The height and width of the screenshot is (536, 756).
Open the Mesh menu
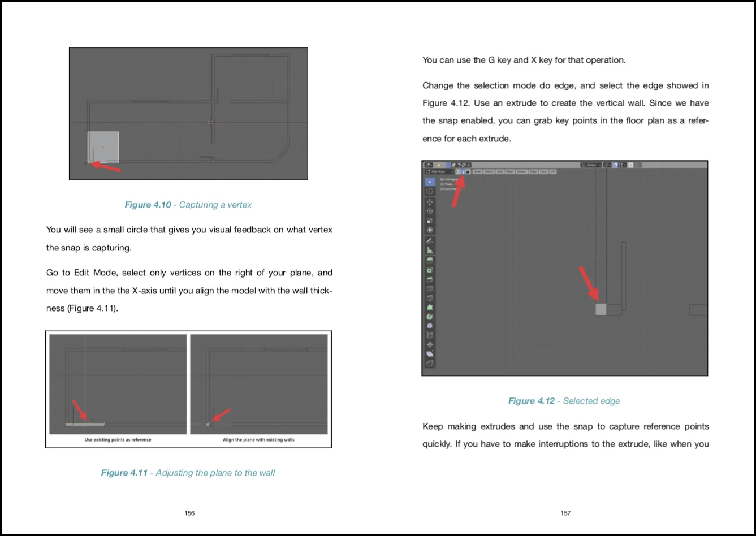(x=510, y=171)
